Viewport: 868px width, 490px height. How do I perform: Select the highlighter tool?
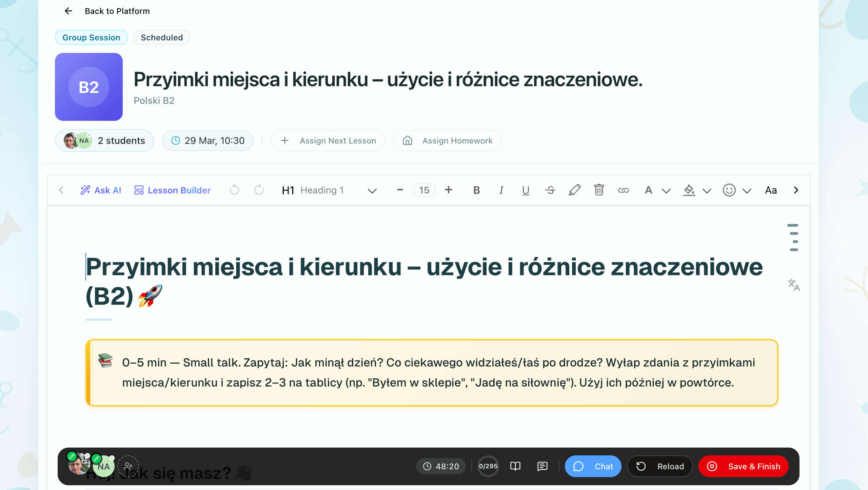(x=574, y=190)
